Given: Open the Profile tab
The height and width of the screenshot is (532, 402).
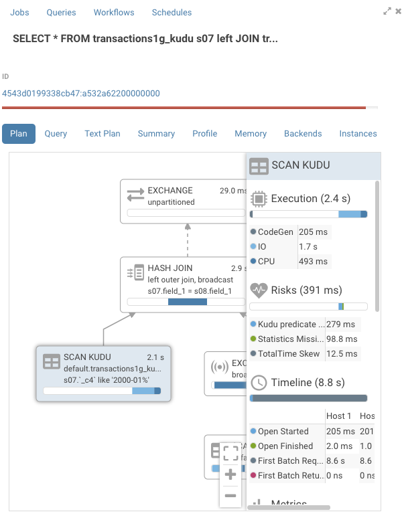Looking at the screenshot, I should (x=204, y=134).
